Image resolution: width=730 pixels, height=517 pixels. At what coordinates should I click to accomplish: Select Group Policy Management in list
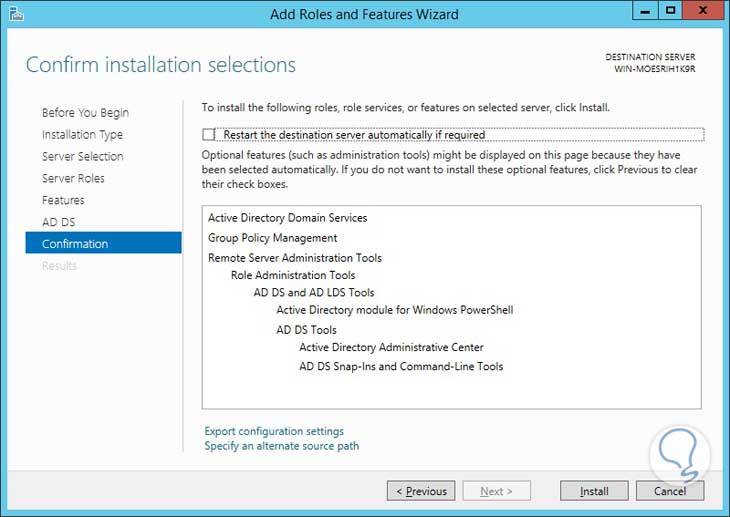point(272,238)
